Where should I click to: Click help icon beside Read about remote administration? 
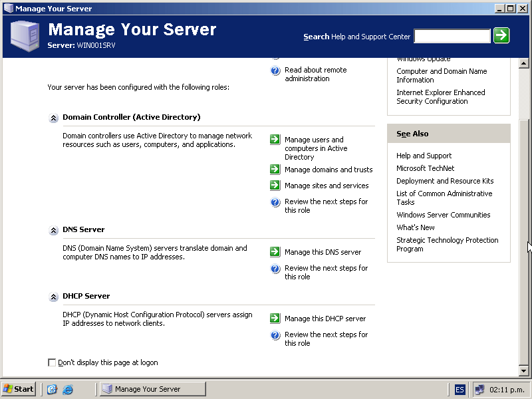275,70
